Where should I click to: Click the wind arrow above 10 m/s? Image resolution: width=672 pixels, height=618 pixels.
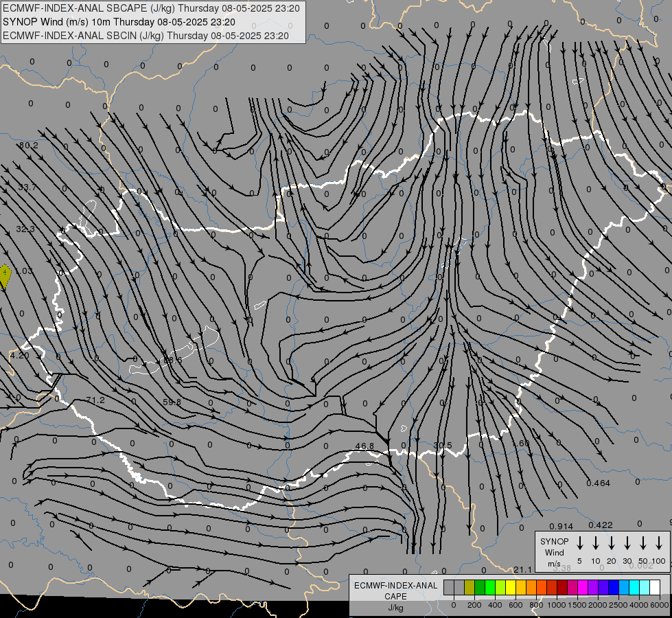tap(595, 543)
